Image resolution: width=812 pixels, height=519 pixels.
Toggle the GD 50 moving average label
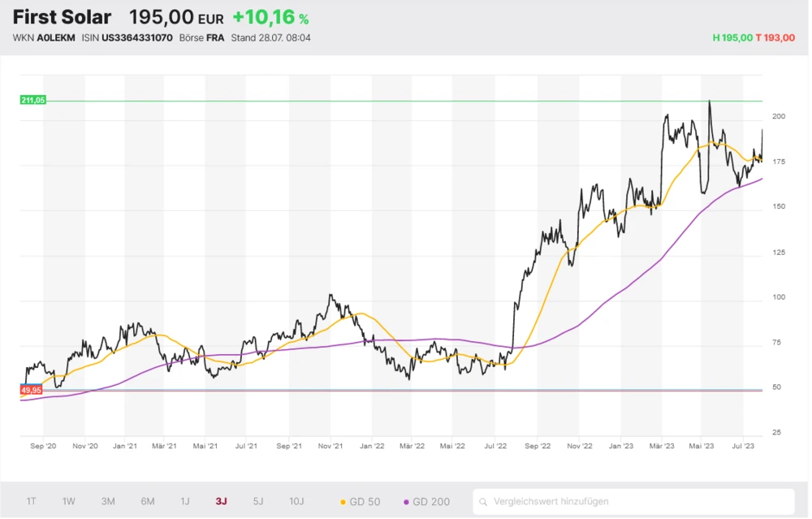365,502
